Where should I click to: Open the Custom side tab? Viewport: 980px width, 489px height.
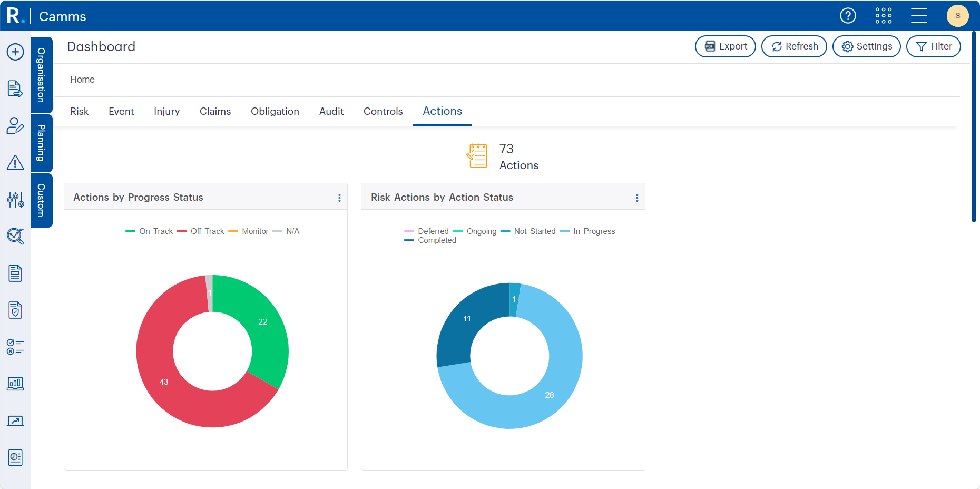point(41,200)
